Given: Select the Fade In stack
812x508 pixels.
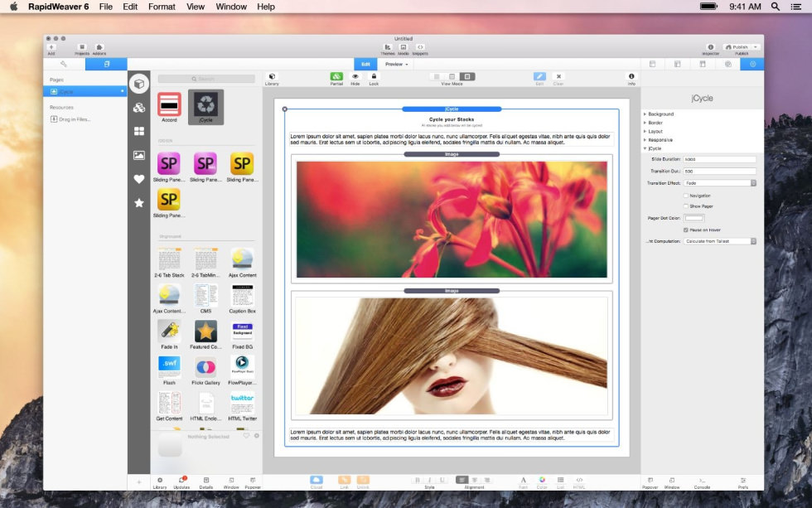Looking at the screenshot, I should click(x=169, y=335).
